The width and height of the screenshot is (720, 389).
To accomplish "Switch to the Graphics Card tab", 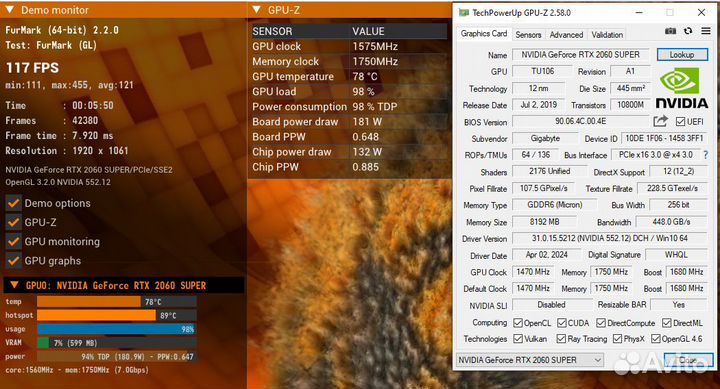I will pos(484,34).
